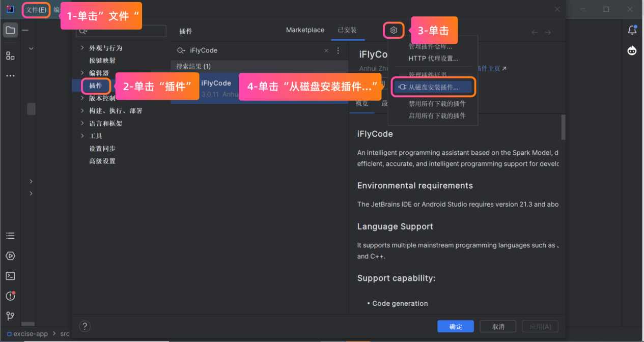644x342 pixels.
Task: Expand the 外观与行为 settings node
Action: tap(82, 48)
